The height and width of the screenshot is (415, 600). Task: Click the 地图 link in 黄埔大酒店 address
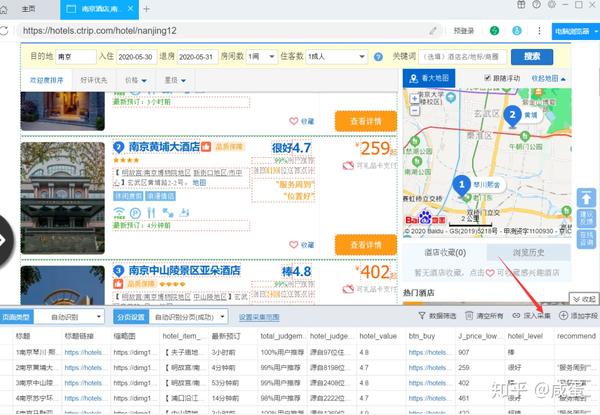coord(199,183)
